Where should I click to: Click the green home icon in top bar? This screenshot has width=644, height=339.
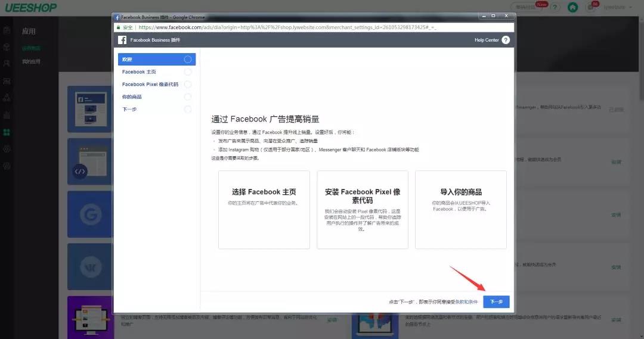coord(572,7)
